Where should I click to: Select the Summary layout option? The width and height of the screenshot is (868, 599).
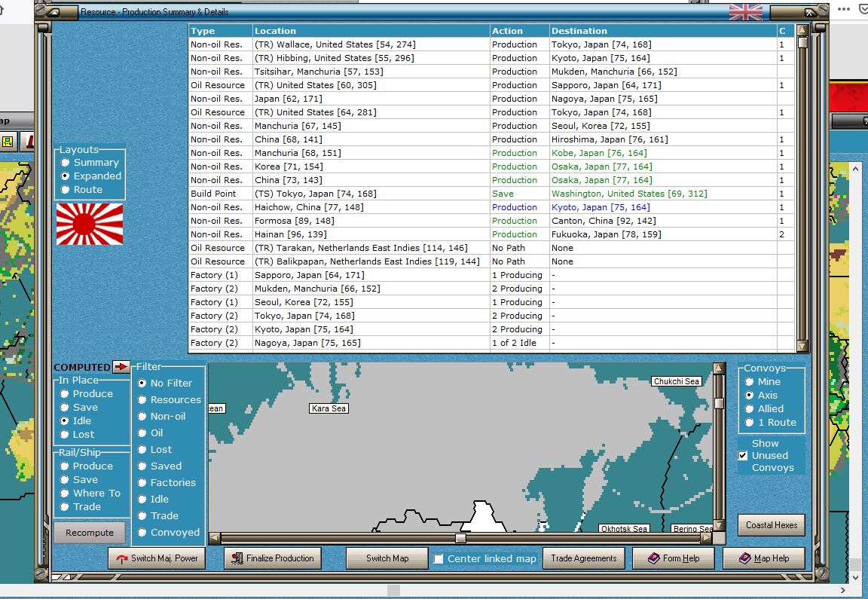click(66, 162)
